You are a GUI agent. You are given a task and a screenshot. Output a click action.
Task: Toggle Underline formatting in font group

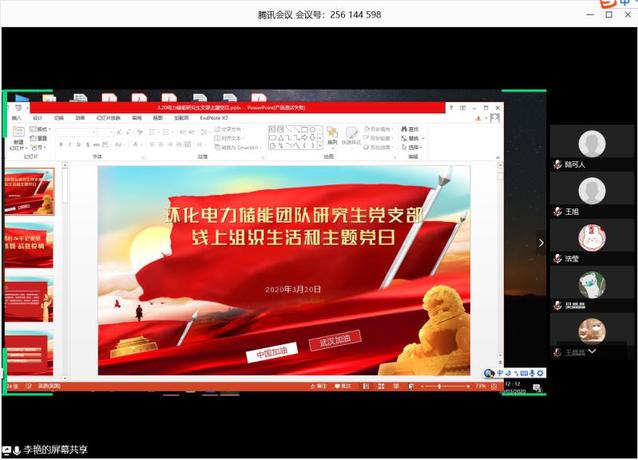(76, 144)
